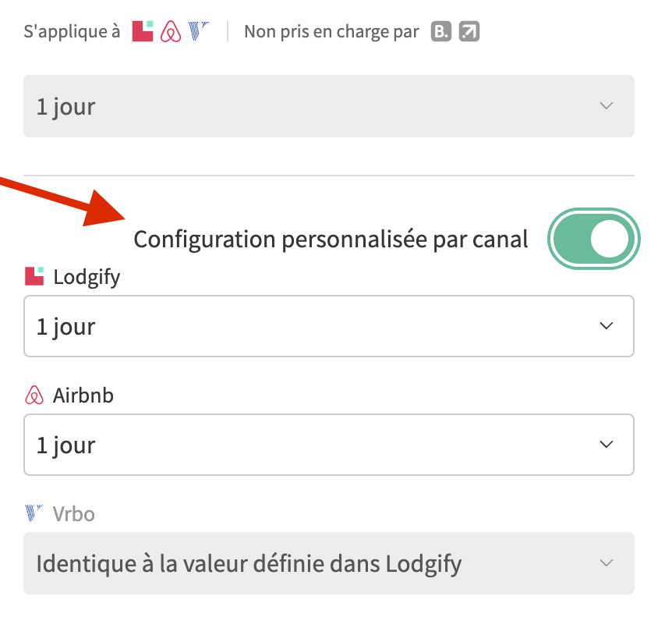Click the "Lodgify" channel label
Viewport: 672px width, 621px height.
click(87, 277)
